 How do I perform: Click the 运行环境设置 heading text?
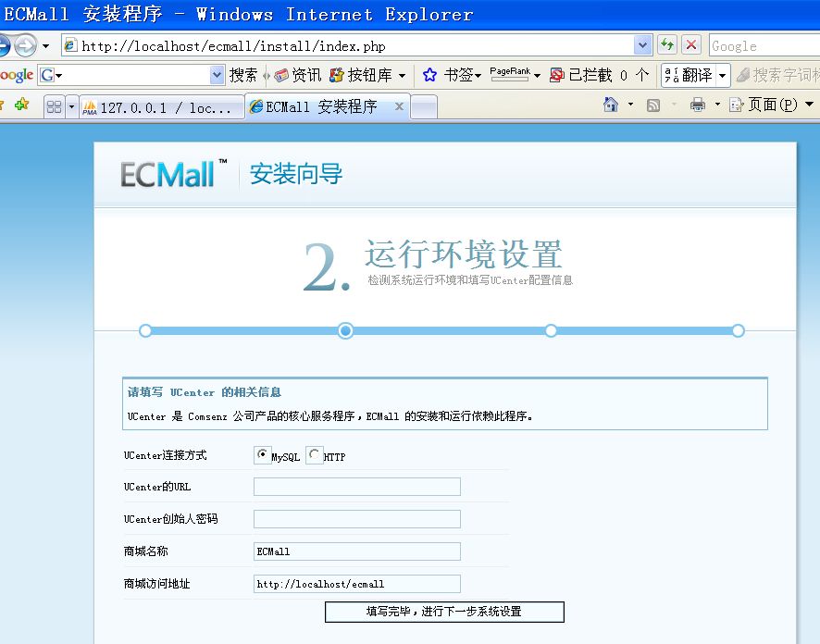[x=464, y=254]
